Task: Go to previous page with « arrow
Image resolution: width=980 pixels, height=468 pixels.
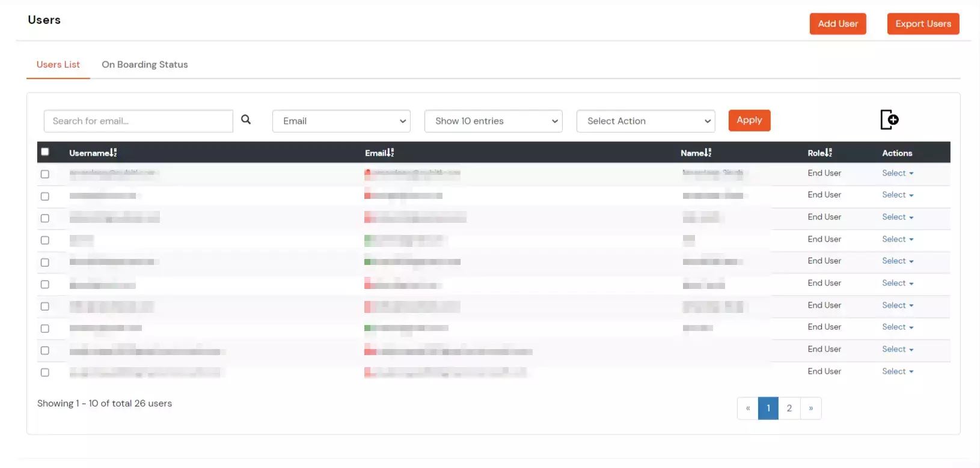Action: (748, 408)
